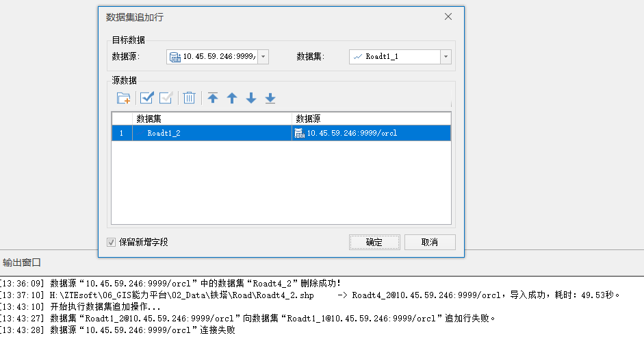Select 10.45.59.246:9999/orcl cell in table
This screenshot has height=344, width=644.
click(372, 133)
